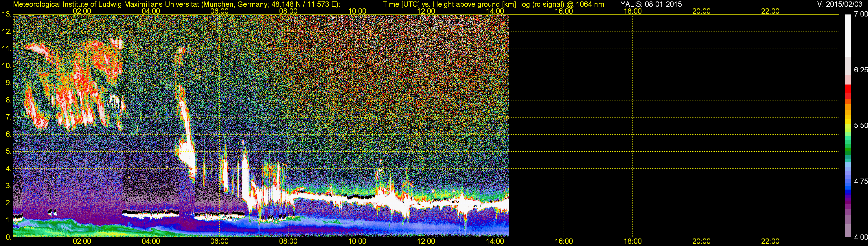The image size is (868, 246).
Task: Click the Meteorological Institute title text
Action: [176, 4]
